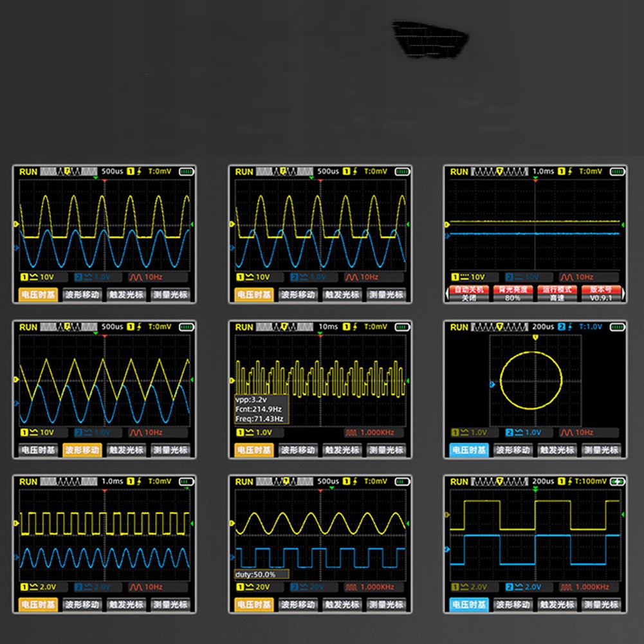The height and width of the screenshot is (644, 644).
Task: Select 测量光标 tab on top-middle screen
Action: [385, 295]
